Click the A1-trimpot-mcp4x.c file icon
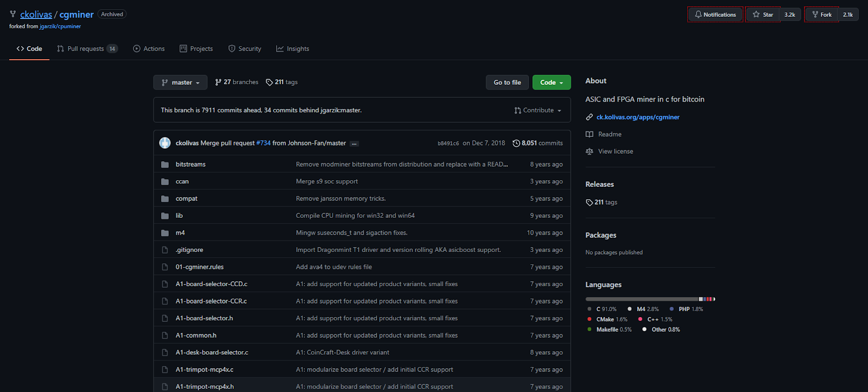 (165, 370)
